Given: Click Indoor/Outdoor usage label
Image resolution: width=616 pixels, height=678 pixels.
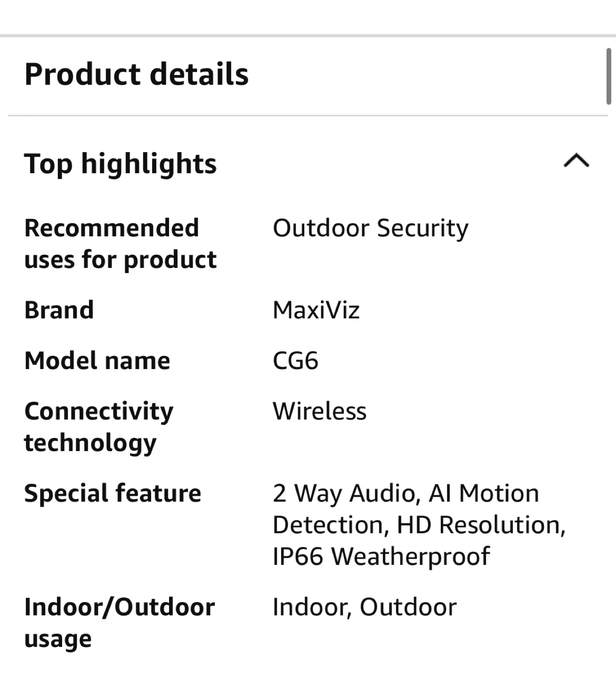Looking at the screenshot, I should pyautogui.click(x=119, y=622).
